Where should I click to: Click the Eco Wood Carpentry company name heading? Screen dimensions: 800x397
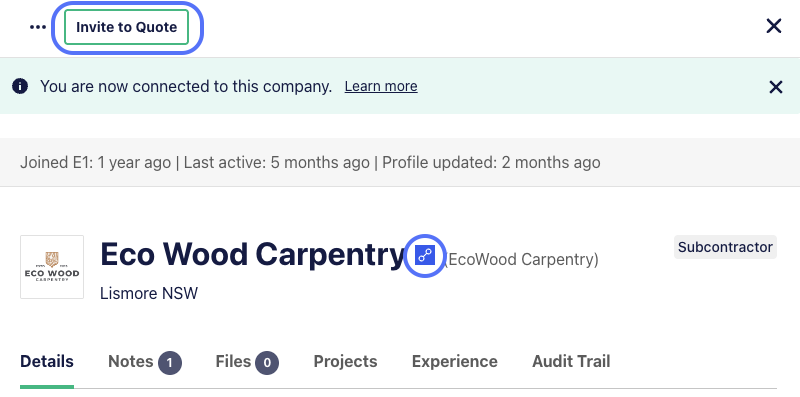252,254
